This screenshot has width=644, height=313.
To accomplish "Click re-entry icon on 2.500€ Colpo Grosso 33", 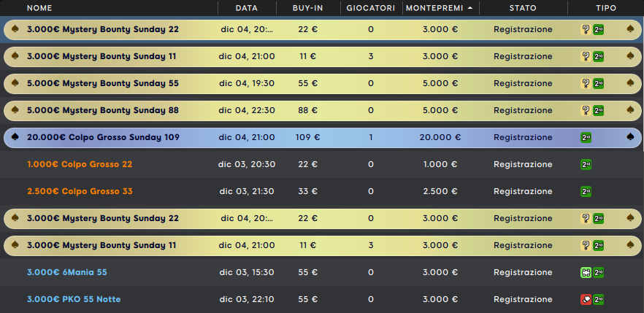I will (586, 192).
